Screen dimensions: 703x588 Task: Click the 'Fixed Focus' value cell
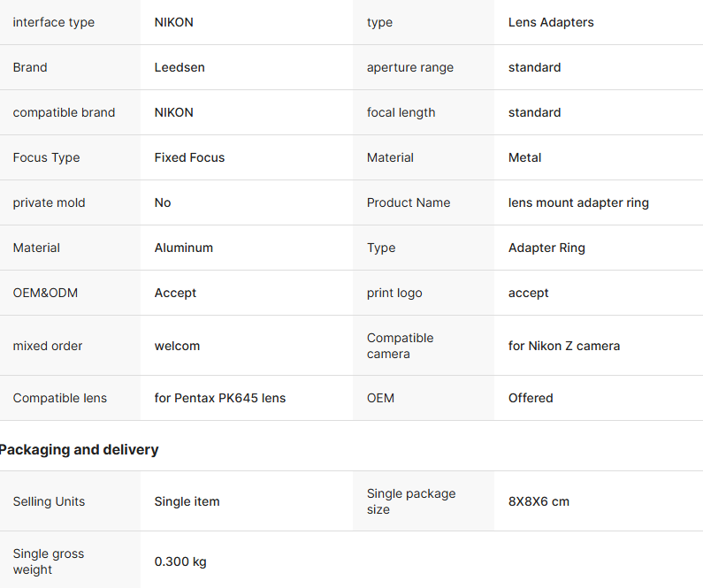pos(189,157)
